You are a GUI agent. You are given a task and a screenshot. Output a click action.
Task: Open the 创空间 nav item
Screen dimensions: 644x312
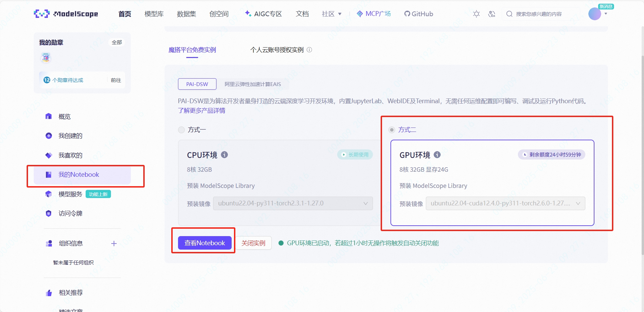coord(219,14)
